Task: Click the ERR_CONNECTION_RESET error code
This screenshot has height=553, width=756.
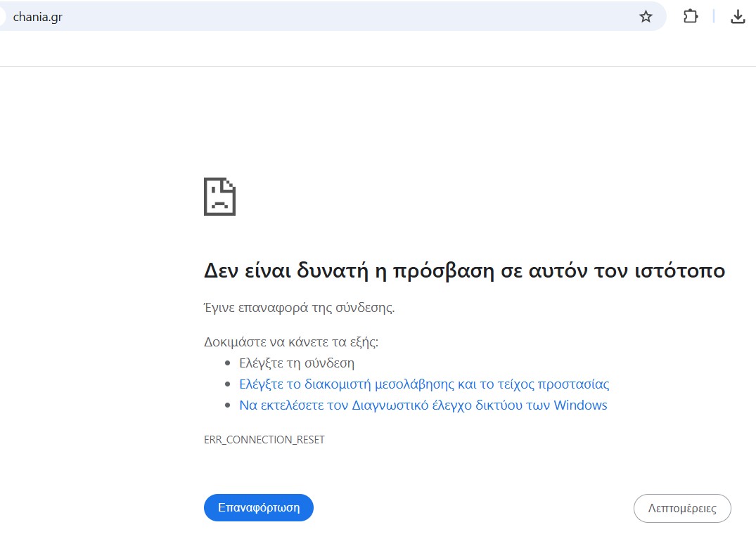Action: click(x=264, y=439)
